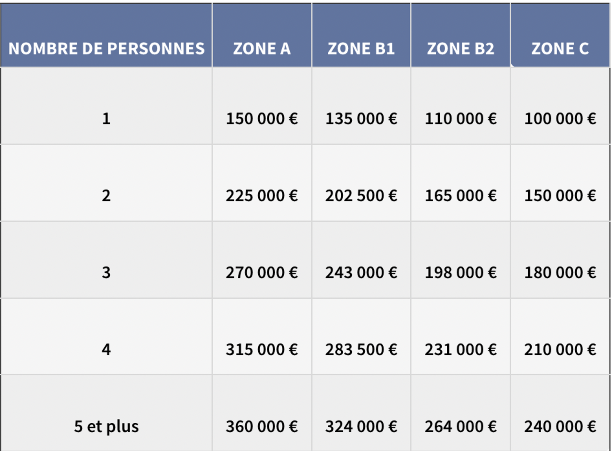The image size is (615, 454).
Task: Click the row label for 1 person
Action: [106, 119]
